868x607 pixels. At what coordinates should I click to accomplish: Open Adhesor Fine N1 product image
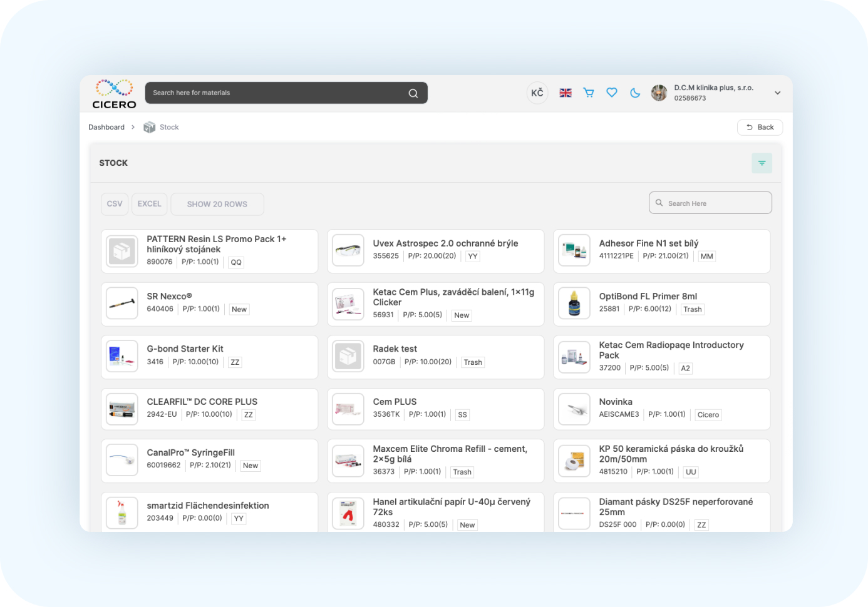[x=574, y=251]
